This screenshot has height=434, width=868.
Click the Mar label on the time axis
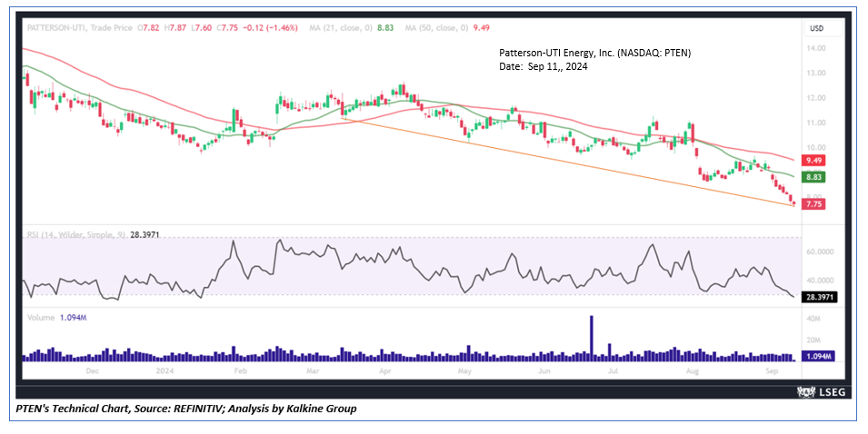(x=313, y=371)
